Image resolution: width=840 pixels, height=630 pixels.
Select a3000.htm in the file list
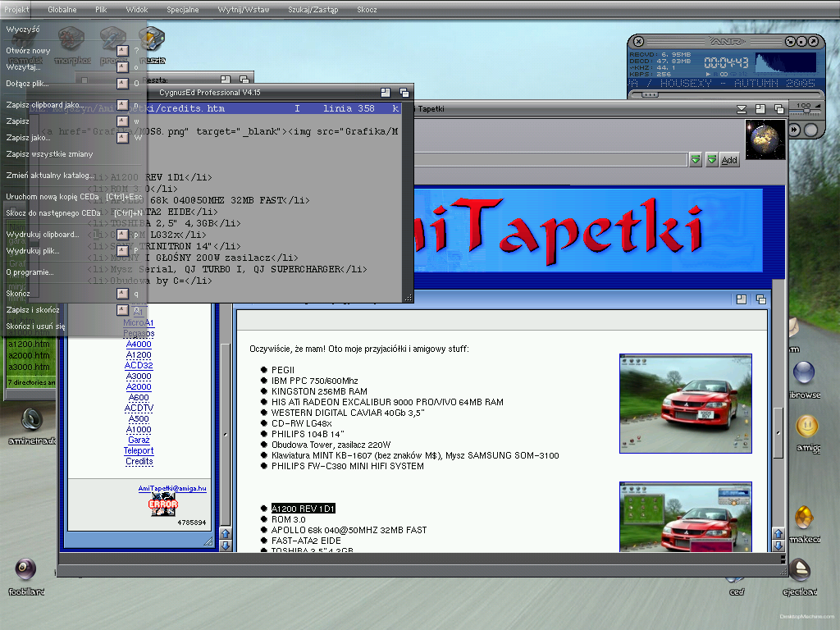pos(29,367)
